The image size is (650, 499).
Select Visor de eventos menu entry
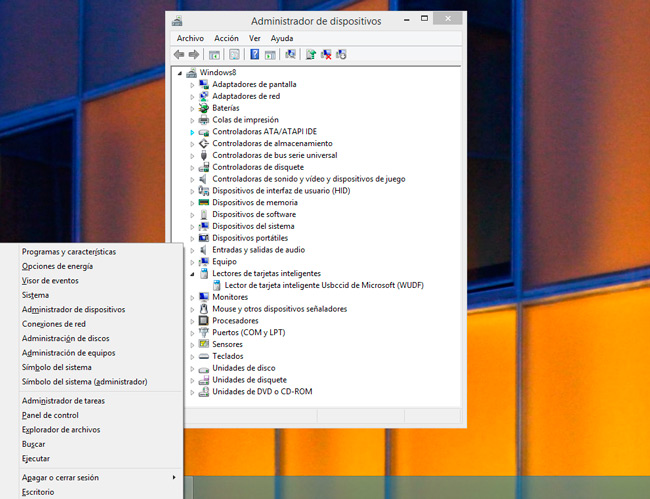pos(50,281)
